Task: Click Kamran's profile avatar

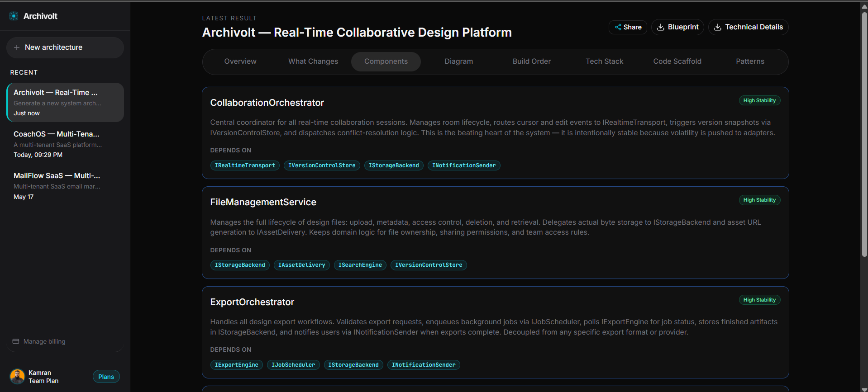Action: click(x=17, y=377)
